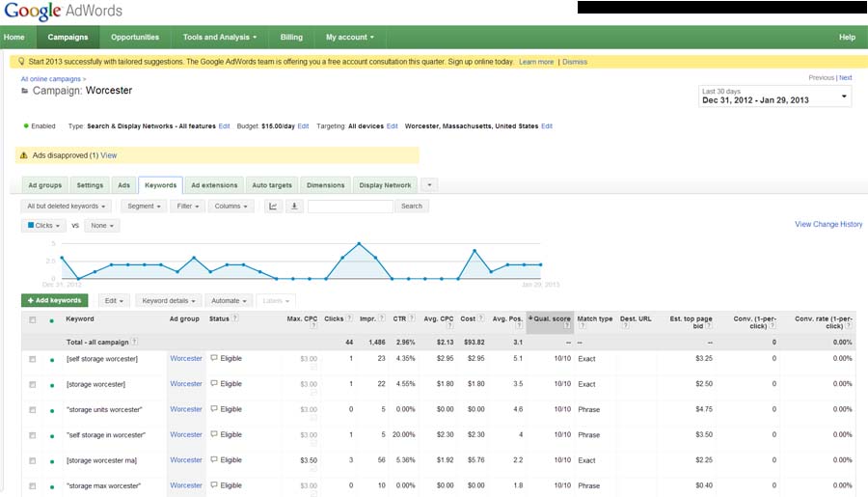Click status bubble icon for "storage units worcester"
Viewport: 868px width, 497px height.
[214, 409]
